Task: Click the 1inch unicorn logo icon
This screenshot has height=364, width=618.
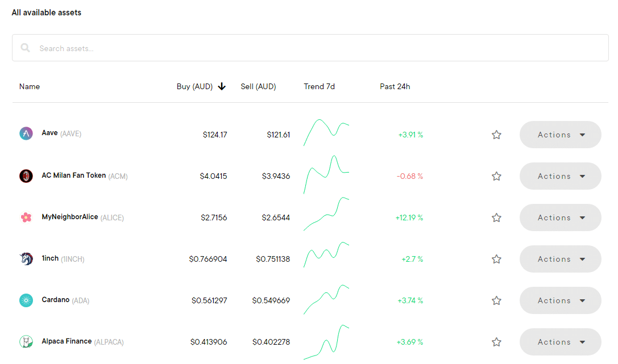Action: tap(26, 258)
